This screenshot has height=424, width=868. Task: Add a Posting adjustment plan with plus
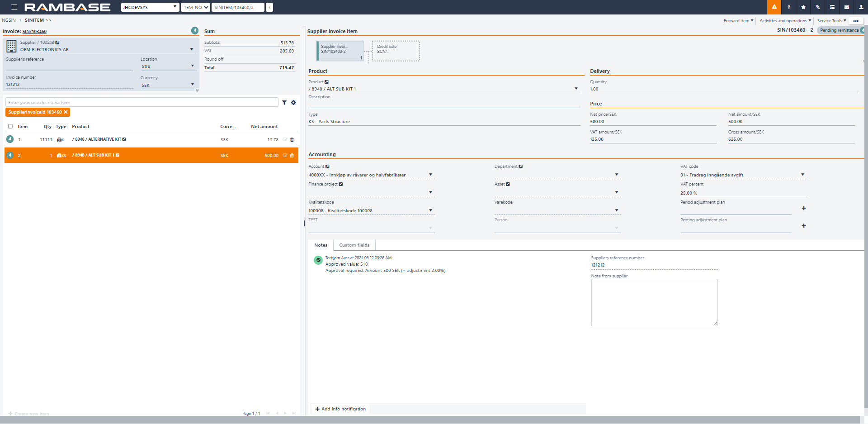pos(803,226)
